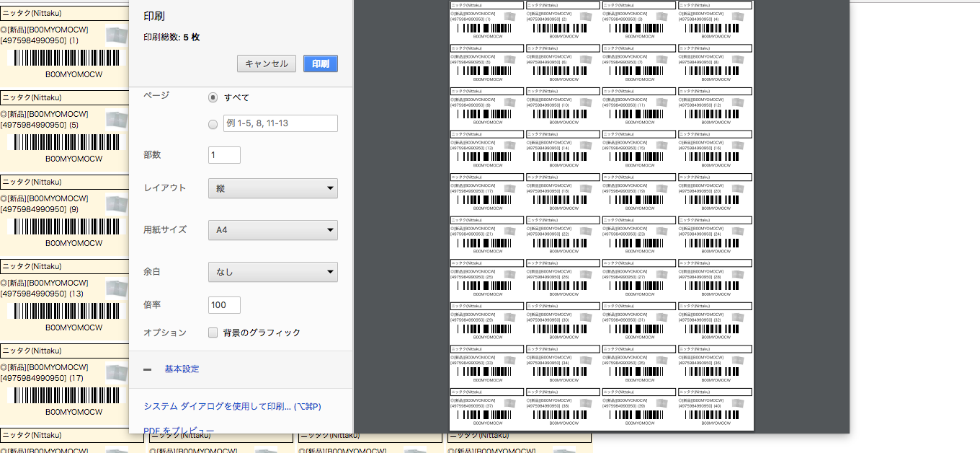Click the text [4975984990950] (9)
980x453 pixels.
coord(40,209)
